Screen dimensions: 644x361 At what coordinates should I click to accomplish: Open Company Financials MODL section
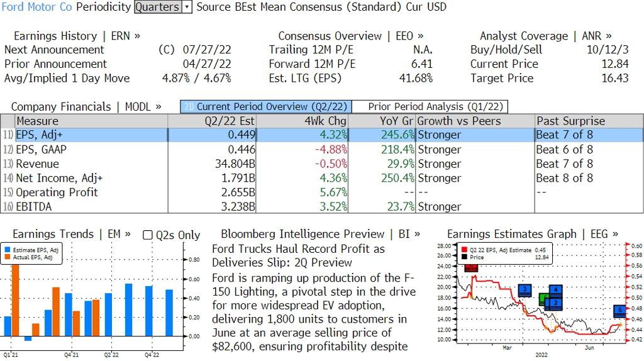pyautogui.click(x=86, y=107)
